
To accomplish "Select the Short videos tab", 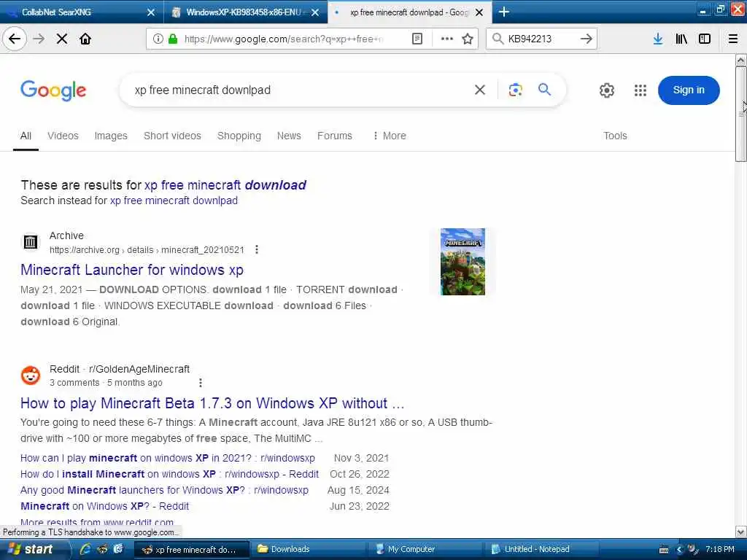I will [172, 136].
